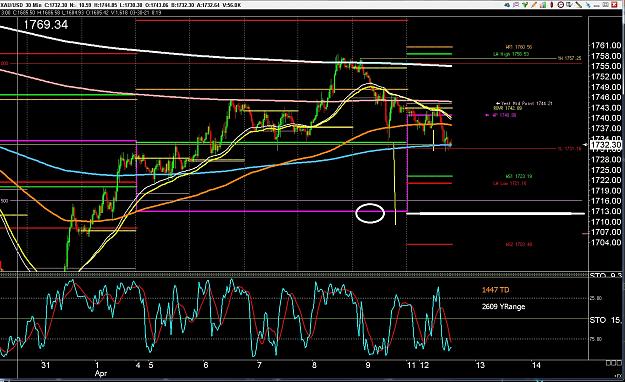Click the date 9 on time axis
The image size is (625, 382).
point(368,365)
